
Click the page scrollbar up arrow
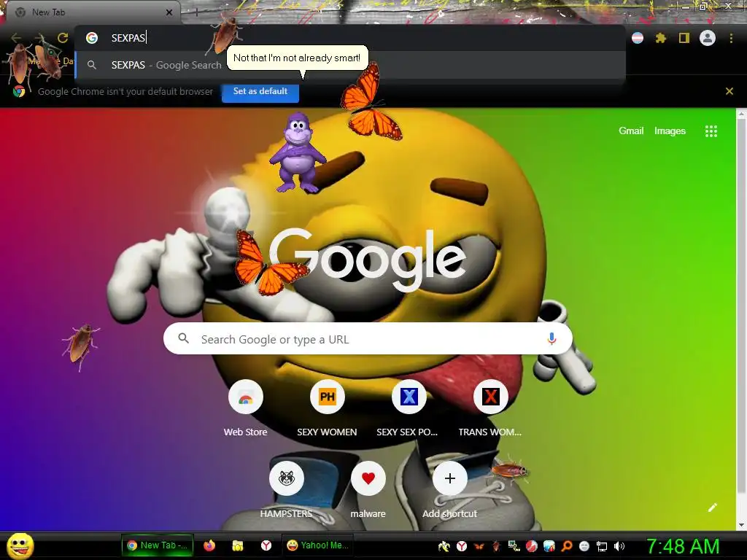(741, 114)
